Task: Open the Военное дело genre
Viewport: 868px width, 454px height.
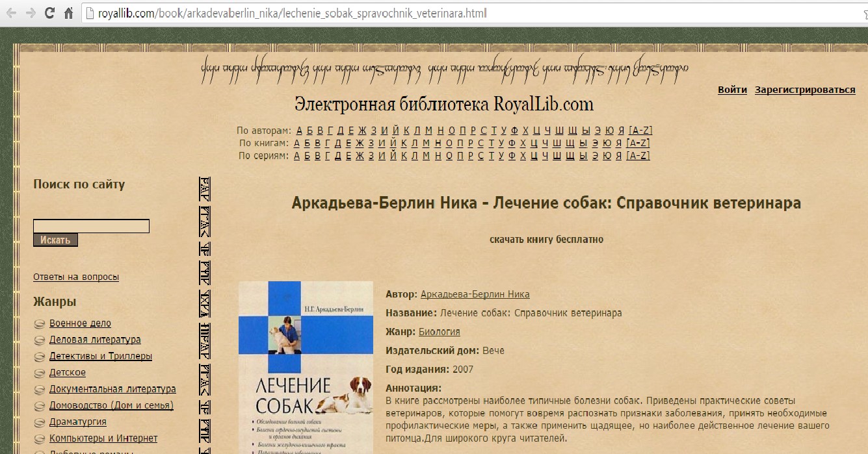Action: 80,323
